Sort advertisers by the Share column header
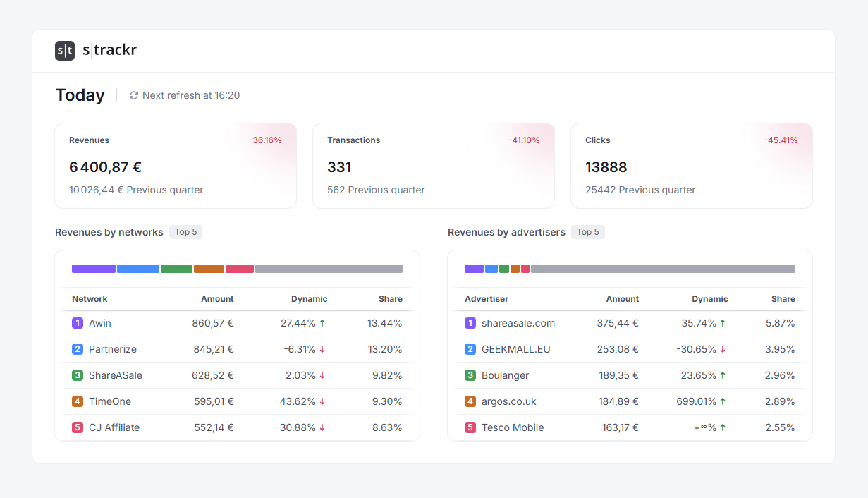The image size is (868, 498). pyautogui.click(x=783, y=299)
